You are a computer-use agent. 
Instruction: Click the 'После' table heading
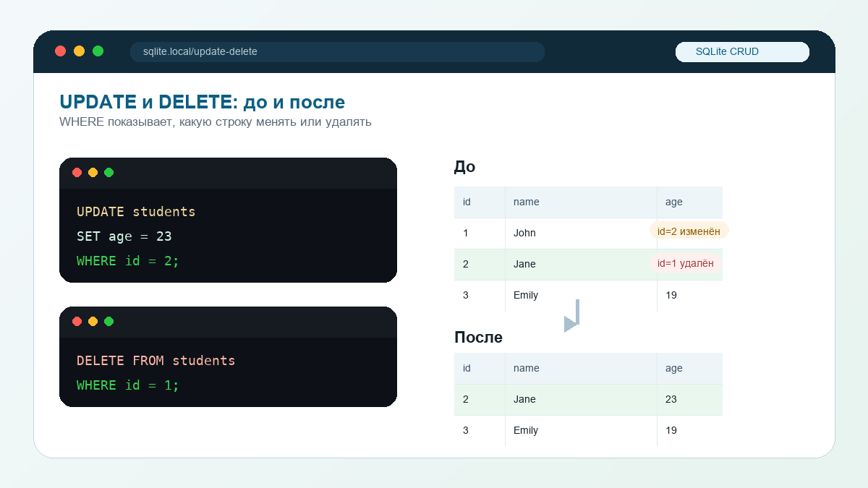[x=478, y=338]
